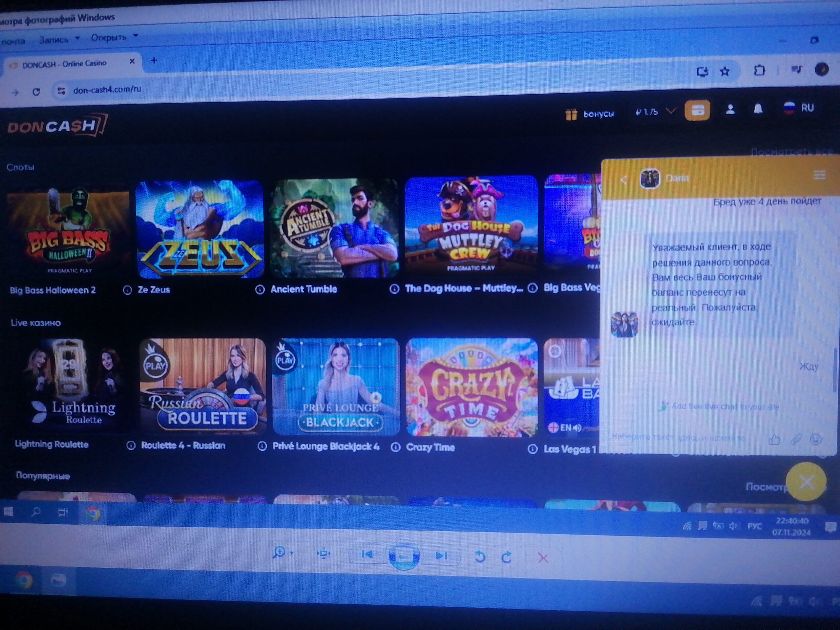Attach a file with the paperclip icon

796,440
